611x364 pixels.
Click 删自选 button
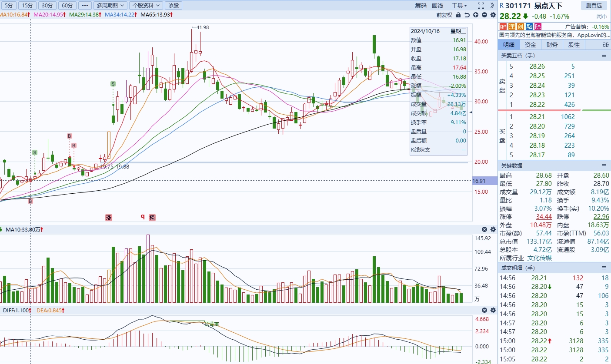[594, 6]
